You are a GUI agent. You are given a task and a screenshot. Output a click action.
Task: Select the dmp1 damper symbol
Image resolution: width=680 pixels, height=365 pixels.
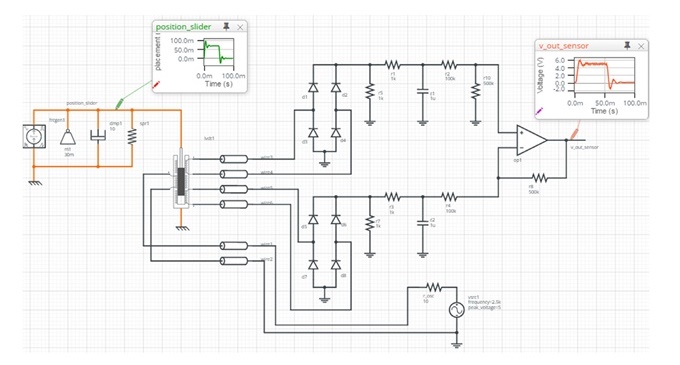tap(98, 136)
